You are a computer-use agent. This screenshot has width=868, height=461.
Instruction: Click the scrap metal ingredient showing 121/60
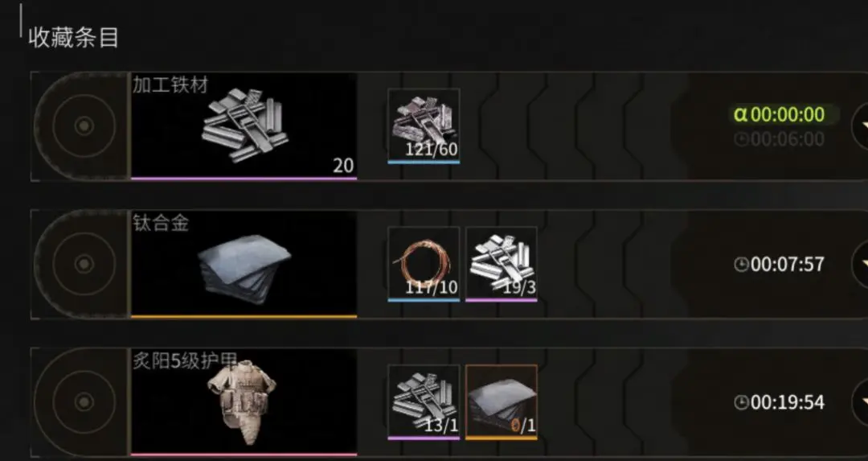pyautogui.click(x=424, y=126)
